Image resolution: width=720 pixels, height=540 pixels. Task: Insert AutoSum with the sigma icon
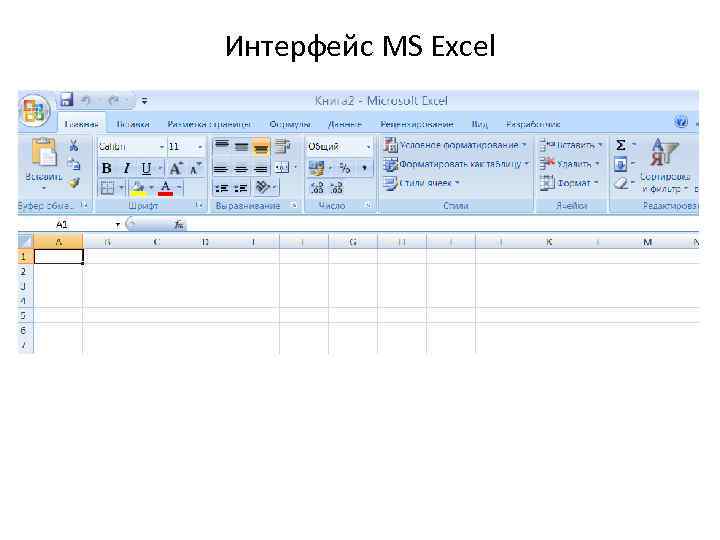pos(621,145)
